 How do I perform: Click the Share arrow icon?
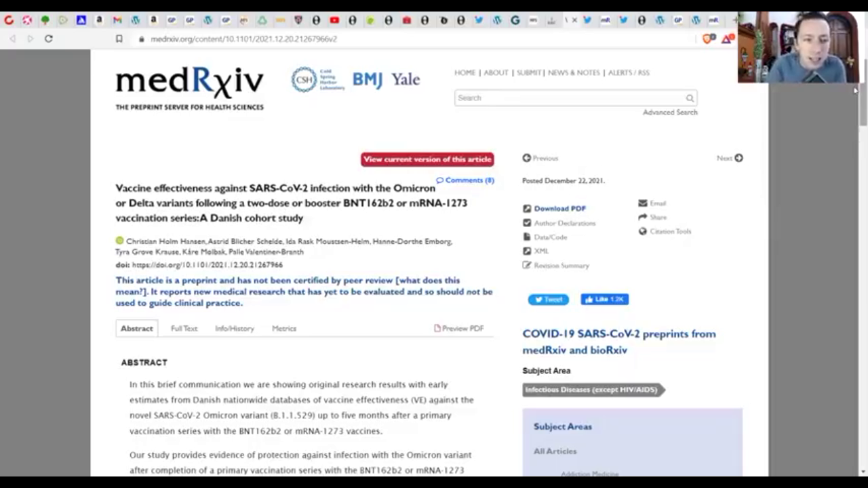(x=642, y=218)
